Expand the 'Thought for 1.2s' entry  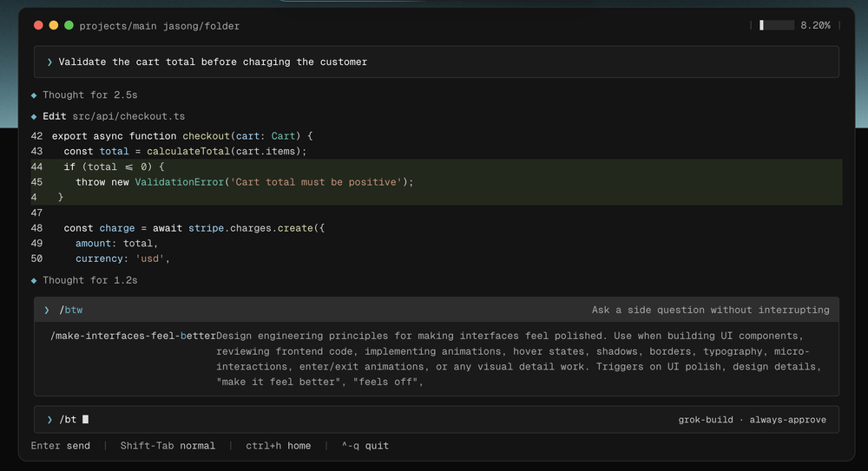coord(89,281)
